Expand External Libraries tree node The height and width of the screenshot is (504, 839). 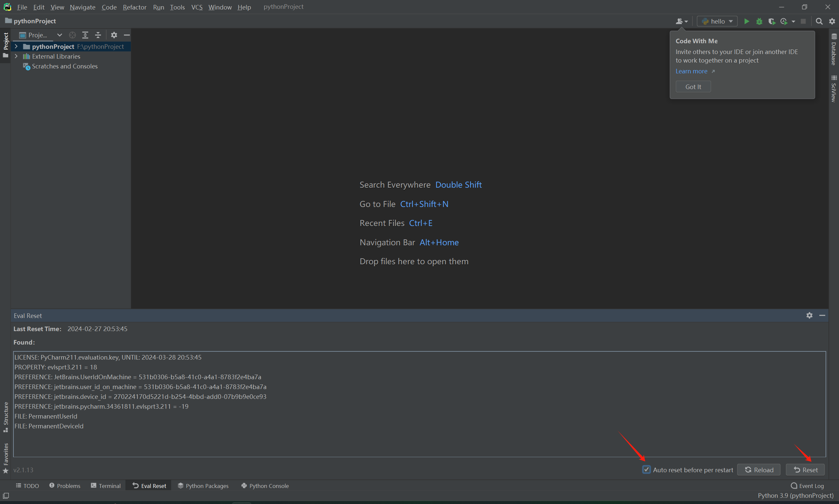coord(16,56)
